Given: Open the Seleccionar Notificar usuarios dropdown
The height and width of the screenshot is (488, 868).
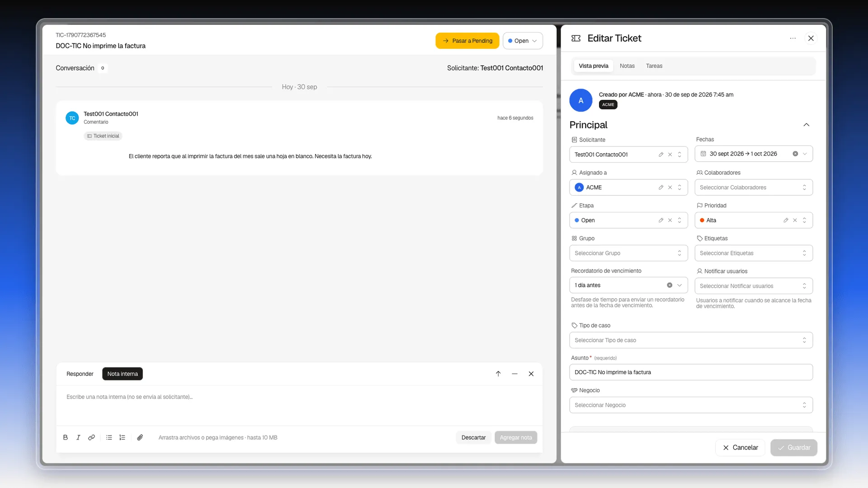Looking at the screenshot, I should point(754,286).
